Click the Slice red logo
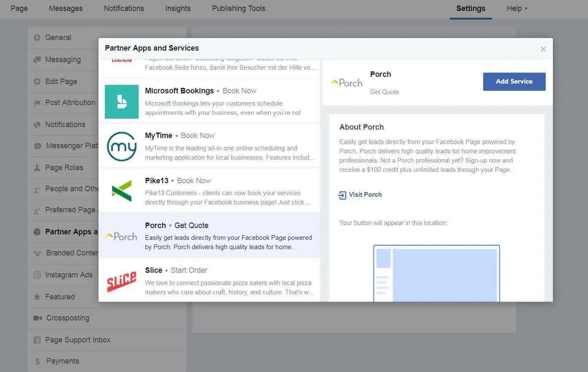 tap(122, 281)
